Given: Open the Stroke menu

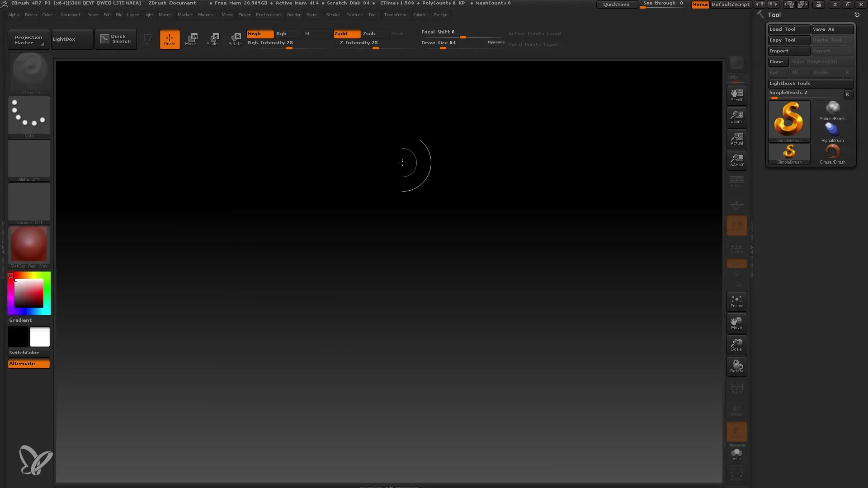Looking at the screenshot, I should coord(332,14).
